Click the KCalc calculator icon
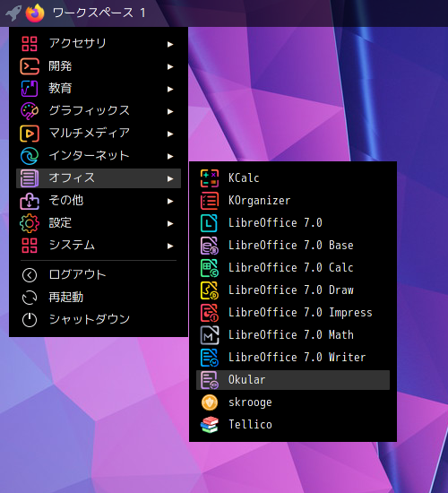 [x=210, y=178]
